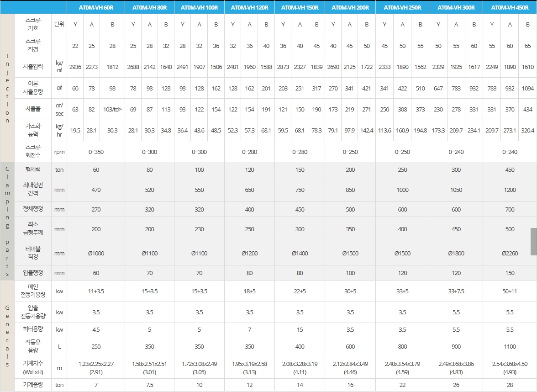Select the Clamping parts section label
Viewport: 537px width, 392px height.
[x=7, y=221]
